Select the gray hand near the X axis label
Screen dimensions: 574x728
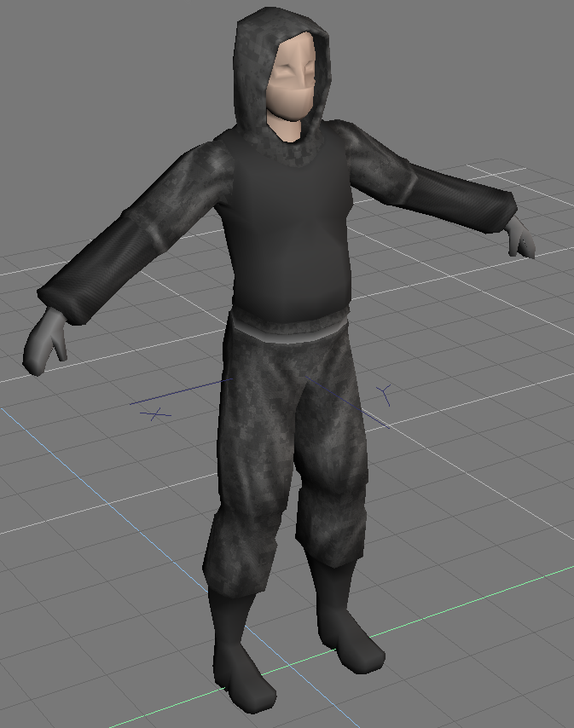point(44,341)
